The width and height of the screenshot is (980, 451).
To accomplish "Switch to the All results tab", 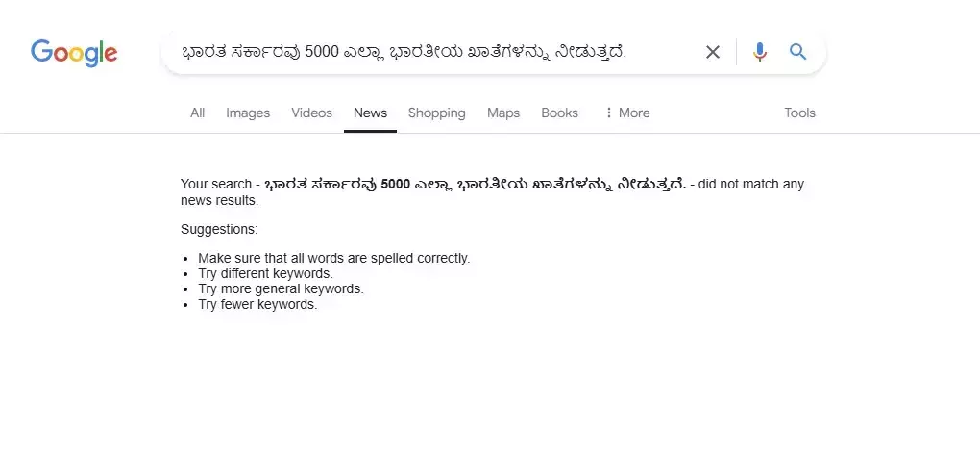I will tap(197, 113).
